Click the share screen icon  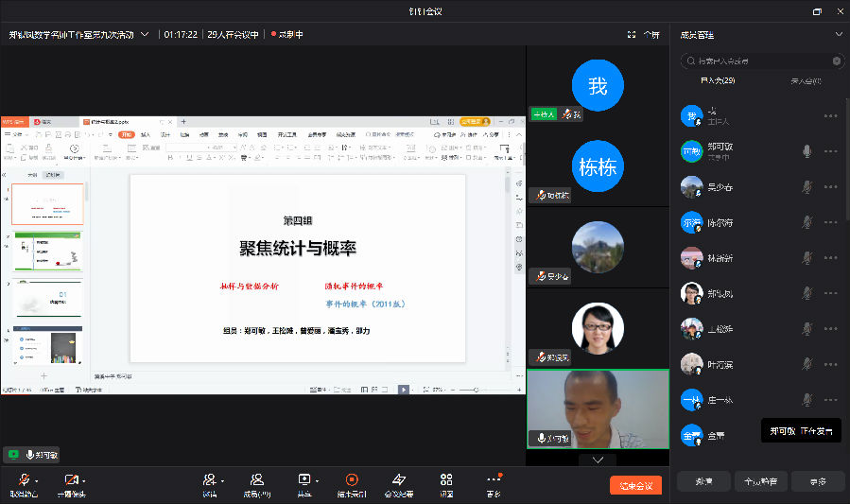[x=304, y=480]
